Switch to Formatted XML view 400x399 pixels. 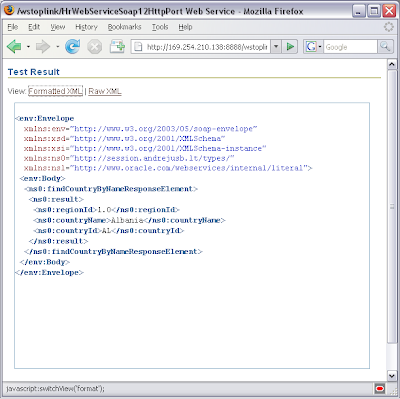[55, 91]
